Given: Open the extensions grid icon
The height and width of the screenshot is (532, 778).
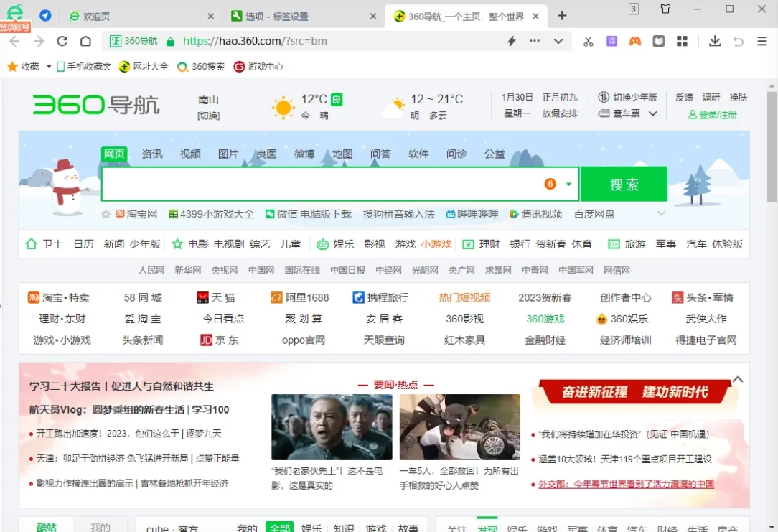Looking at the screenshot, I should (682, 42).
